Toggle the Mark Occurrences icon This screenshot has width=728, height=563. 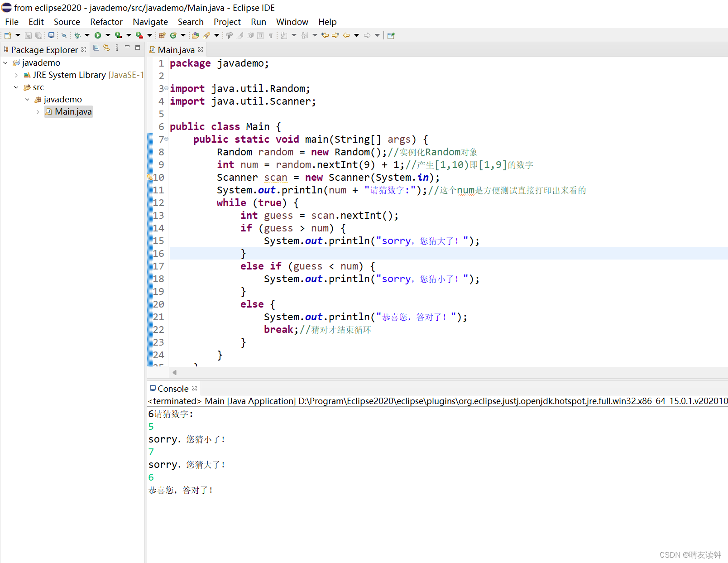click(x=240, y=35)
